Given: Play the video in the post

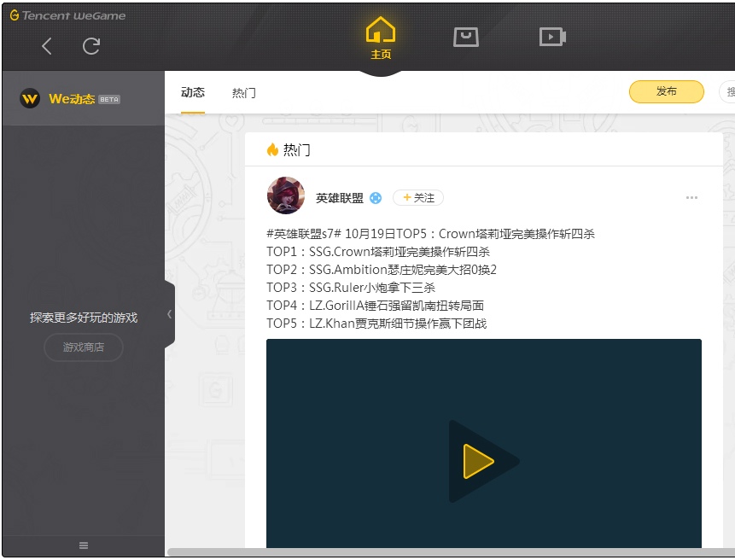Looking at the screenshot, I should click(x=479, y=461).
